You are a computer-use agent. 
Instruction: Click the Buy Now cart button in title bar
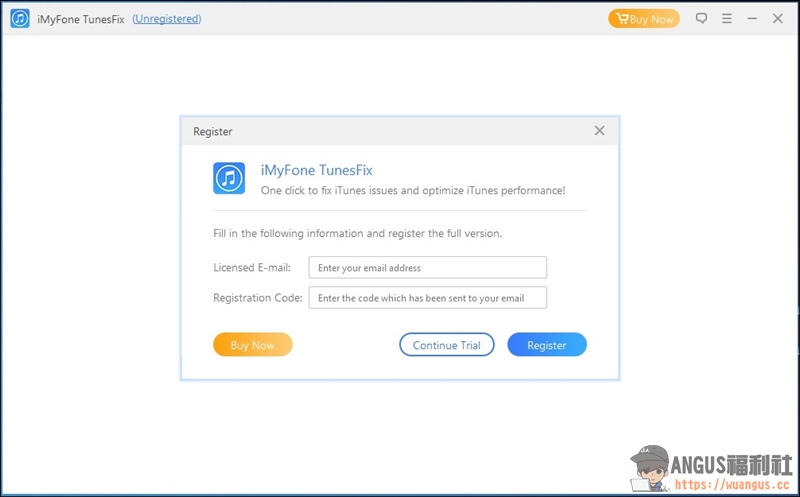coord(644,19)
